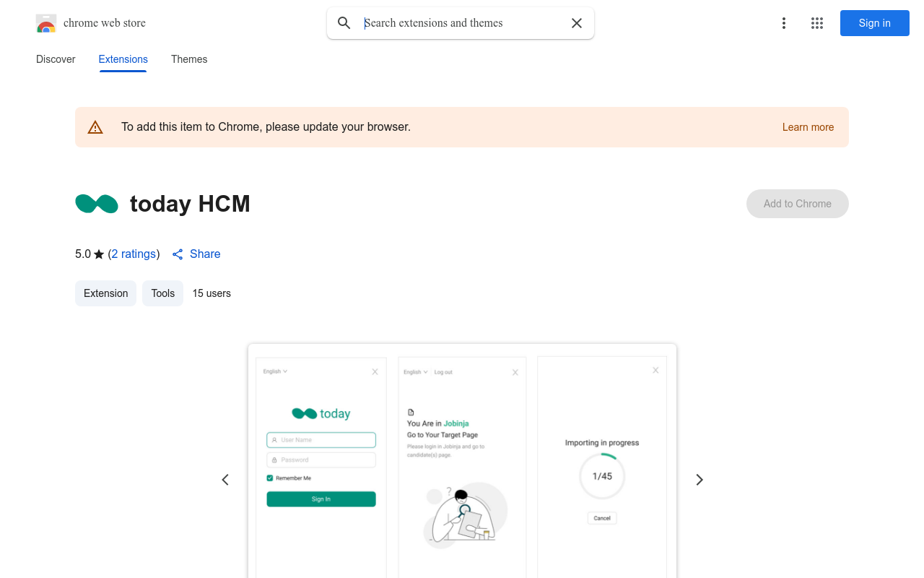Viewport: 924px width, 578px height.
Task: Show previous screenshot with left arrow
Action: click(x=225, y=480)
